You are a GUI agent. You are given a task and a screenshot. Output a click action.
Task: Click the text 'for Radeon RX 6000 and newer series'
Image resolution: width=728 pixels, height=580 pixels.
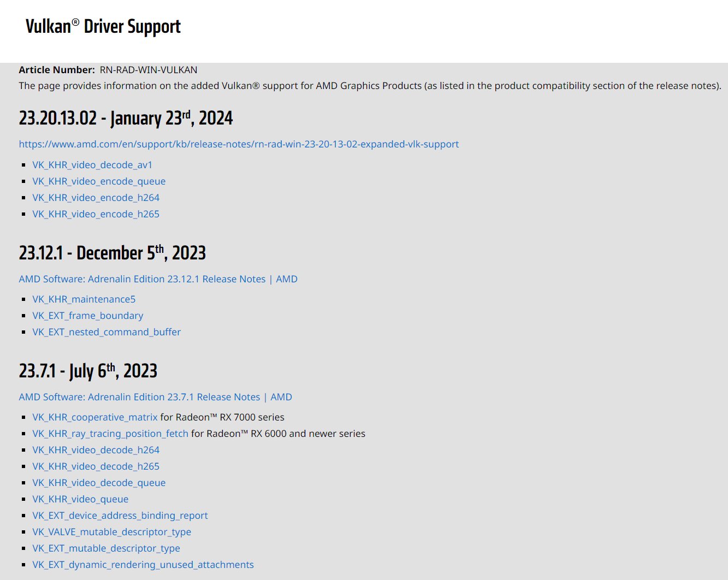click(x=278, y=434)
